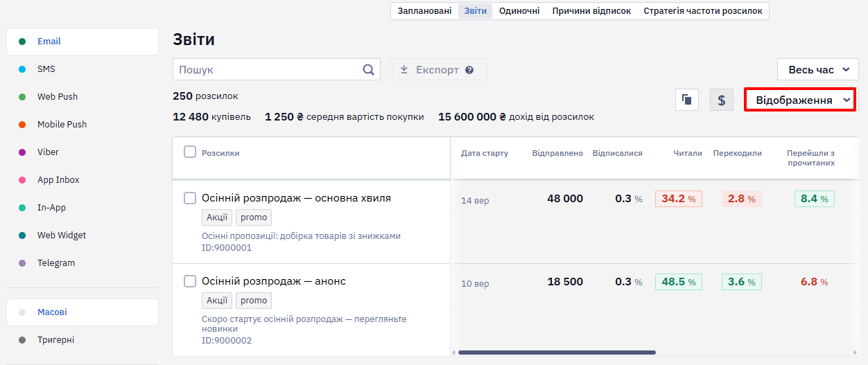Select SMS channel in sidebar
The image size is (868, 365).
[83, 69]
